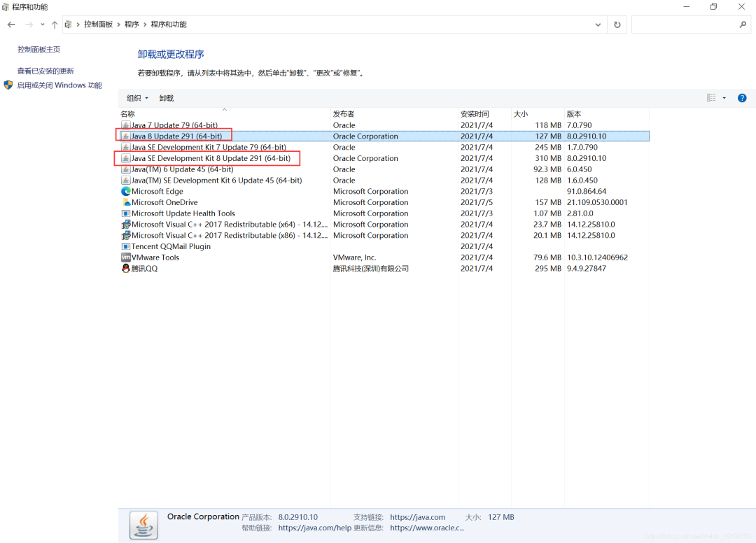This screenshot has width=756, height=543.
Task: Click the refresh button next to address bar
Action: (617, 24)
